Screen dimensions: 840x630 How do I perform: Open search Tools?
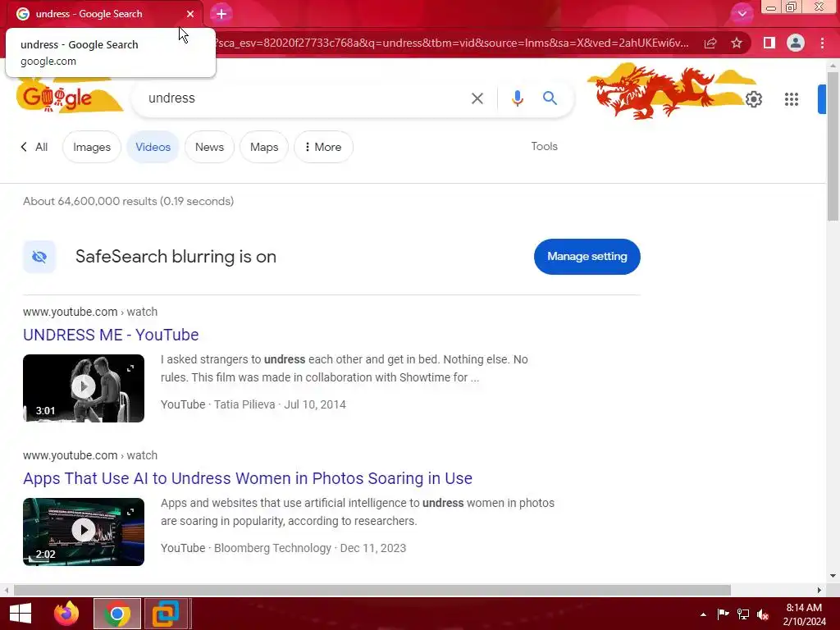tap(545, 146)
